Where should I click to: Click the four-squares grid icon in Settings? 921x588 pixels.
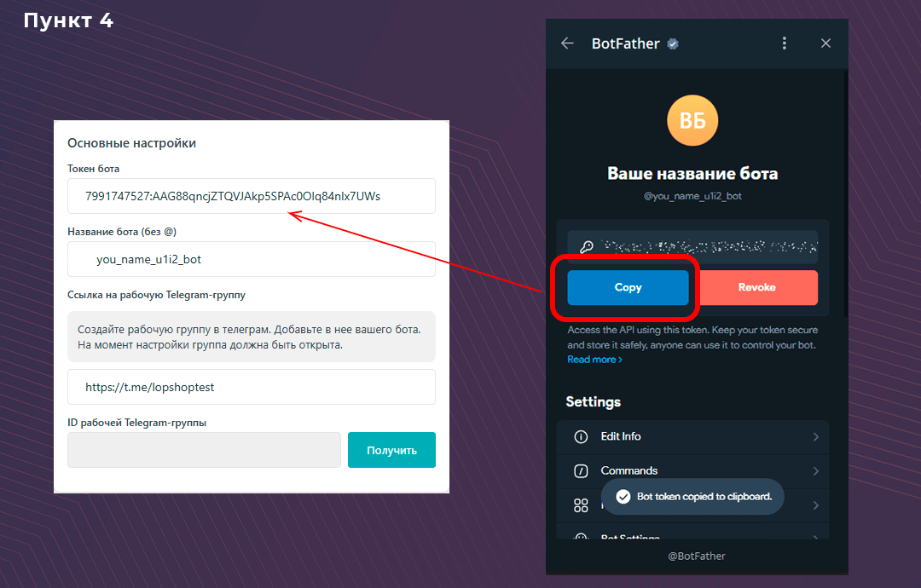click(x=582, y=505)
